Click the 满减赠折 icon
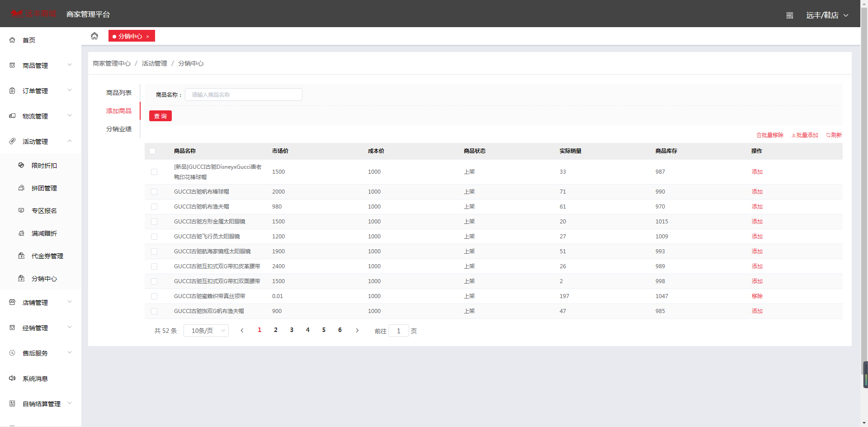Image resolution: width=868 pixels, height=427 pixels. tap(21, 233)
